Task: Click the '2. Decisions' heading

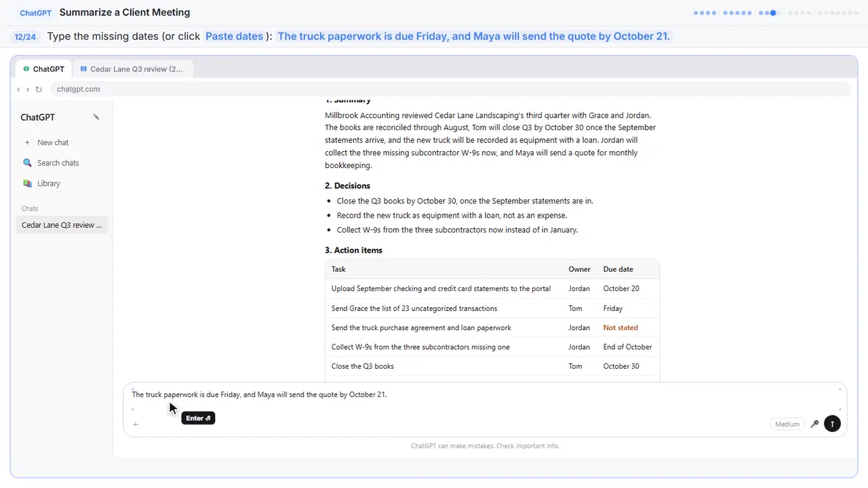Action: tap(347, 186)
